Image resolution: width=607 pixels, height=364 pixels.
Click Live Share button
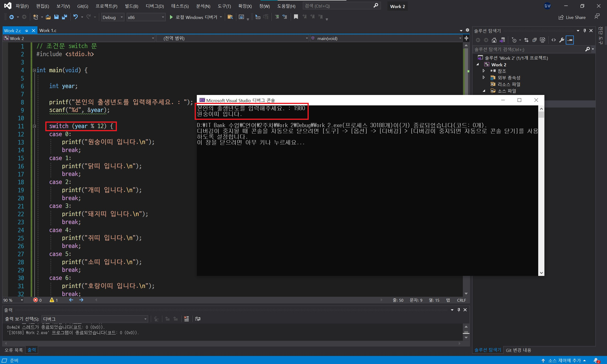click(572, 18)
